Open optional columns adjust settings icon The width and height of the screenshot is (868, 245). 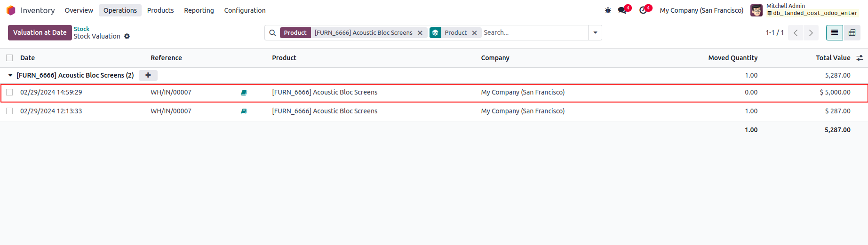point(860,58)
